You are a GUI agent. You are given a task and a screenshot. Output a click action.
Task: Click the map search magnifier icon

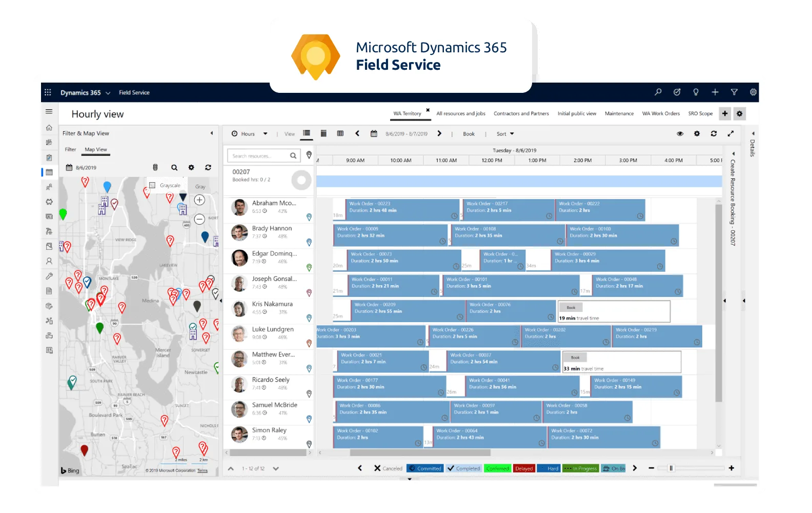(x=174, y=168)
